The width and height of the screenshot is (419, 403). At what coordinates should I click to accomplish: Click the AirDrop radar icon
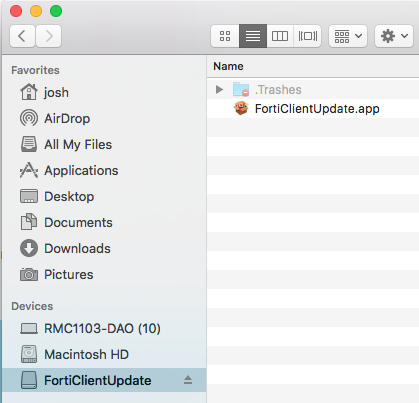point(29,118)
